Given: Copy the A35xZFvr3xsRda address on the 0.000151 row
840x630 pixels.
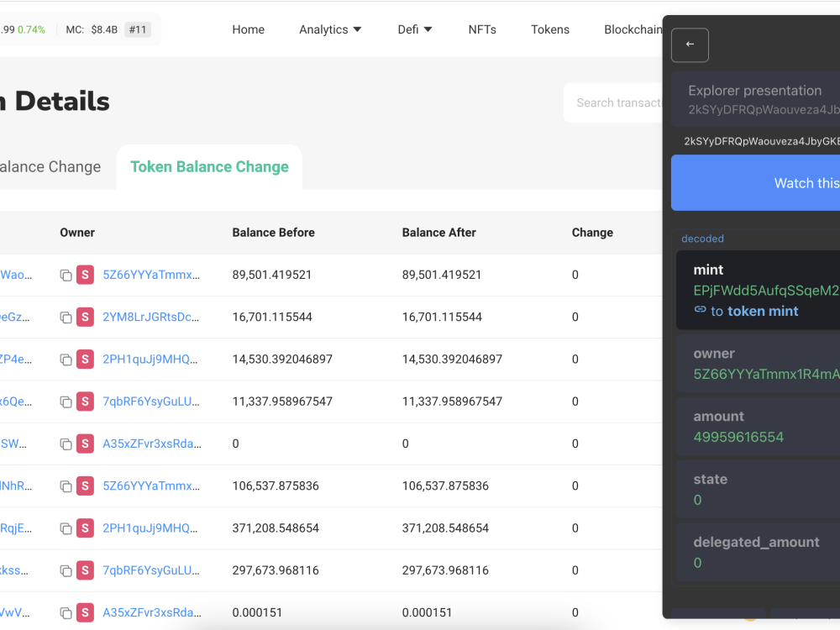Looking at the screenshot, I should point(66,612).
